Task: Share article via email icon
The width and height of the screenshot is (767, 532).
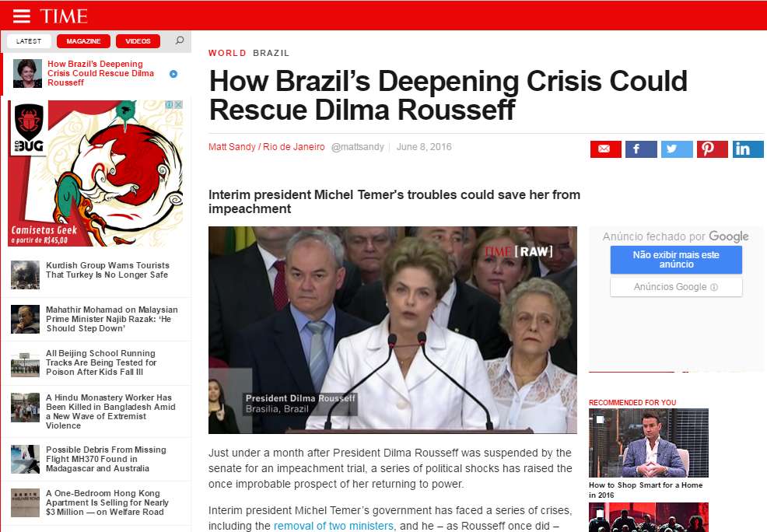Action: click(605, 149)
